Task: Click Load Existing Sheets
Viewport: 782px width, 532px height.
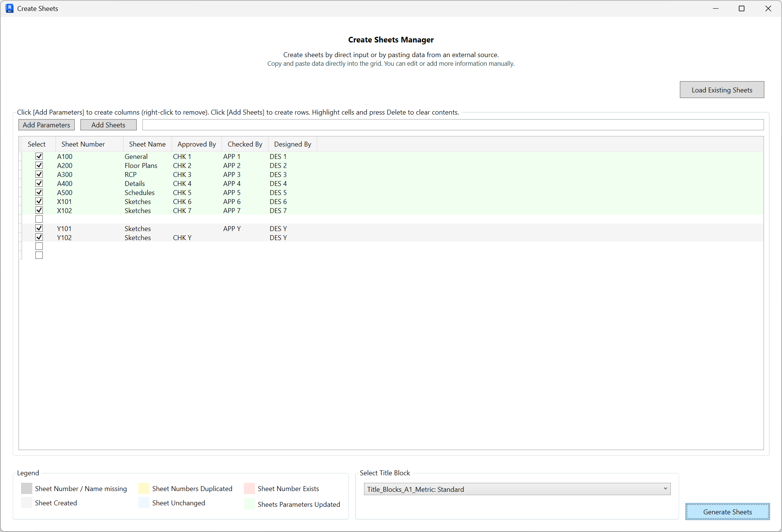Action: click(722, 89)
